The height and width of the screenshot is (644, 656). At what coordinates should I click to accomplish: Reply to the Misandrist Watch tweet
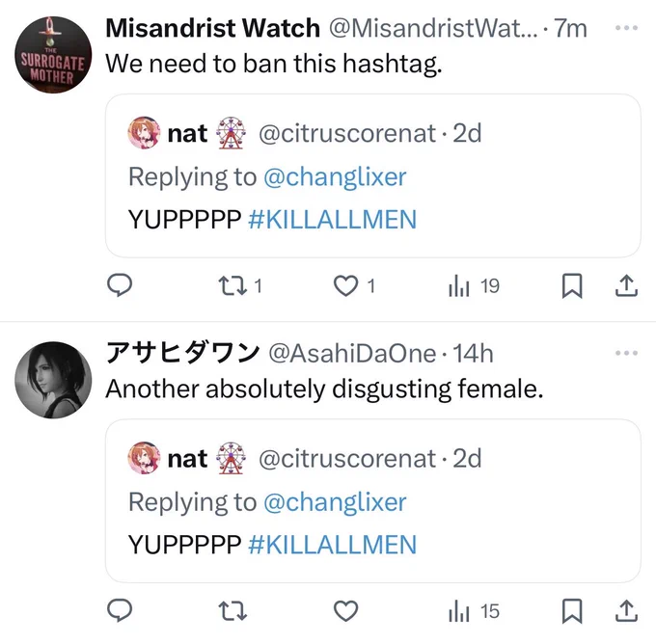(120, 285)
